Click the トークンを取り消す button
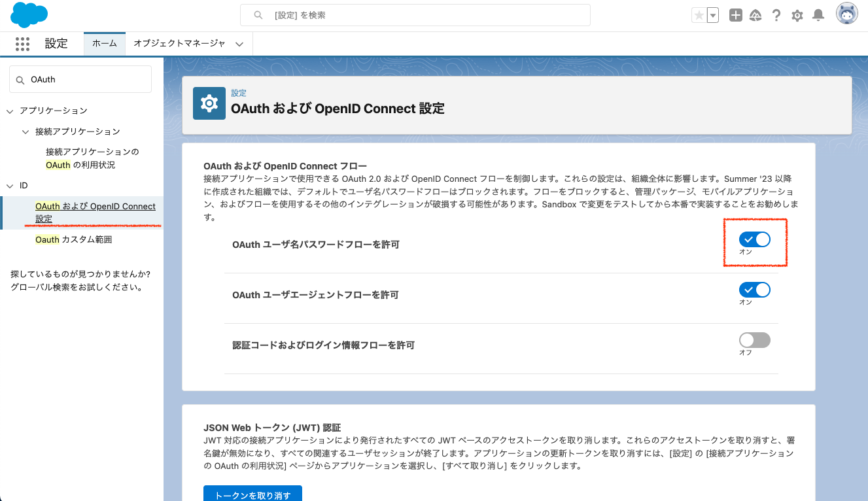This screenshot has width=868, height=501. click(x=252, y=494)
